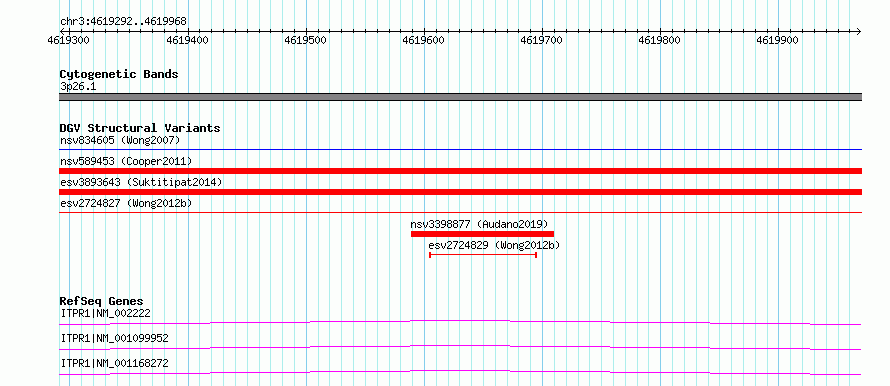This screenshot has width=890, height=386.
Task: Open the ITPR1|NM_001099952 transcript label
Action: [x=114, y=338]
